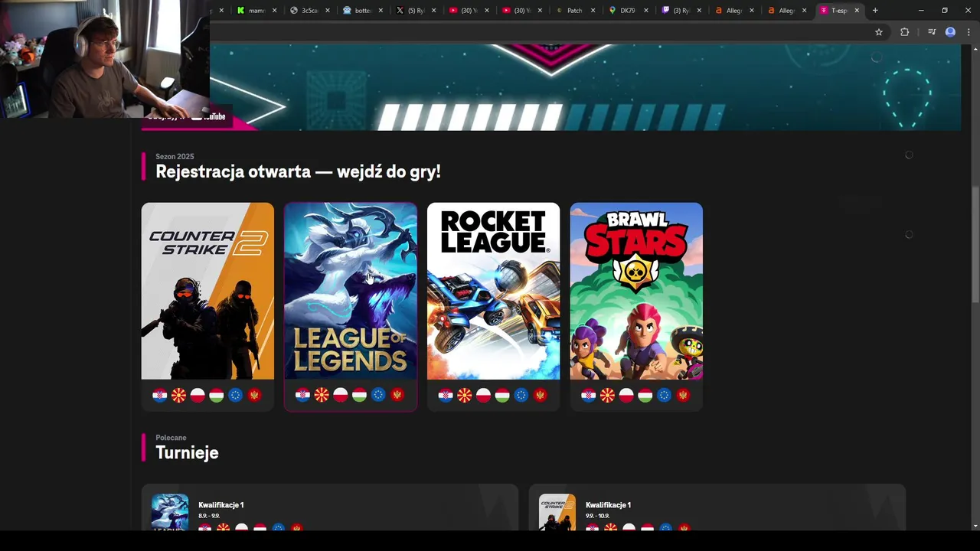The width and height of the screenshot is (980, 551).
Task: Open a new browser tab
Action: [875, 10]
